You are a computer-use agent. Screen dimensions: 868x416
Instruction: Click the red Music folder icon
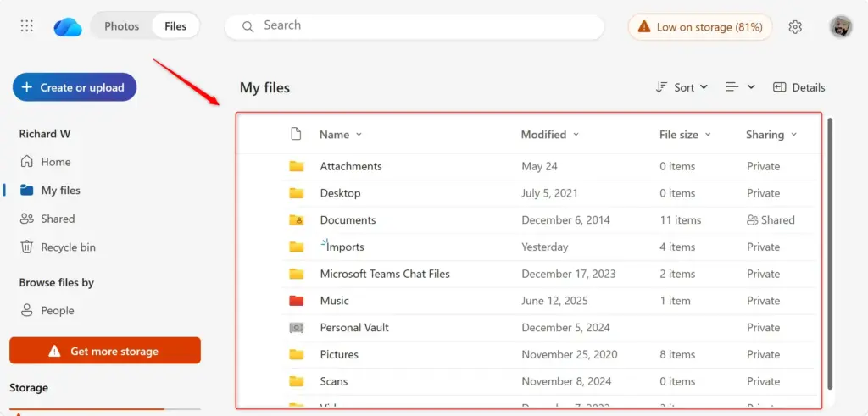(297, 301)
